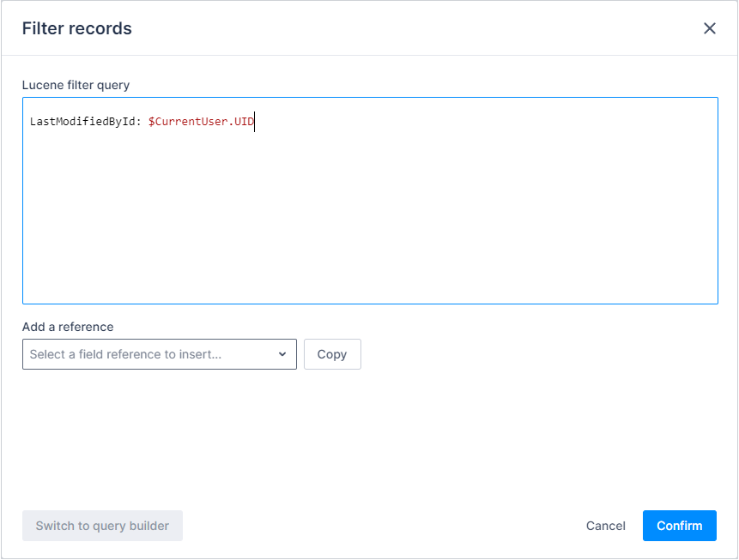Click the 'Select a field reference to insert...' placeholder
The width and height of the screenshot is (739, 560).
[125, 354]
